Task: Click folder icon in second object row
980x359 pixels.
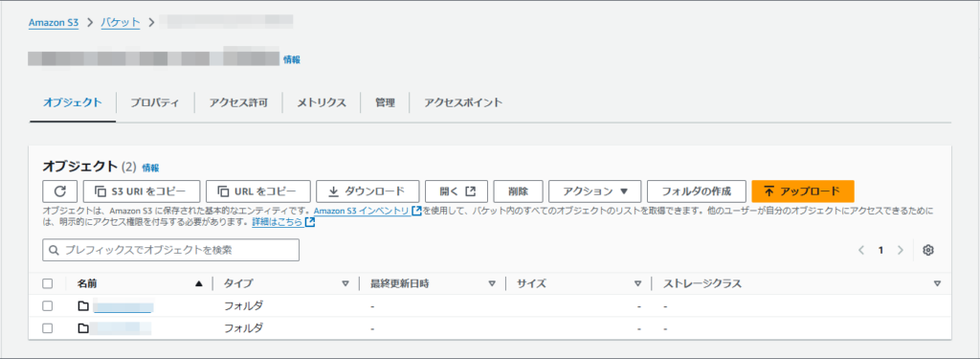Action: pyautogui.click(x=83, y=327)
